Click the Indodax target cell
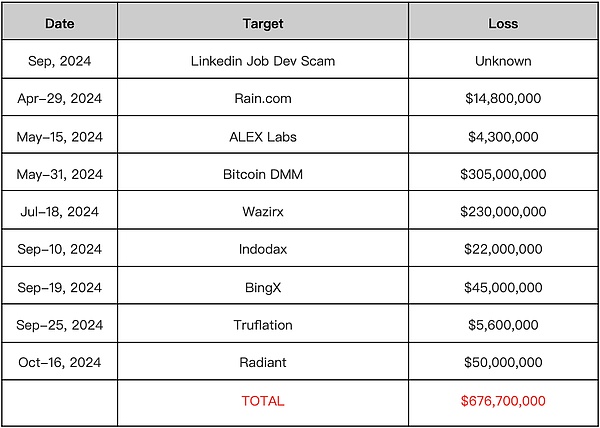600x428 pixels. [262, 249]
